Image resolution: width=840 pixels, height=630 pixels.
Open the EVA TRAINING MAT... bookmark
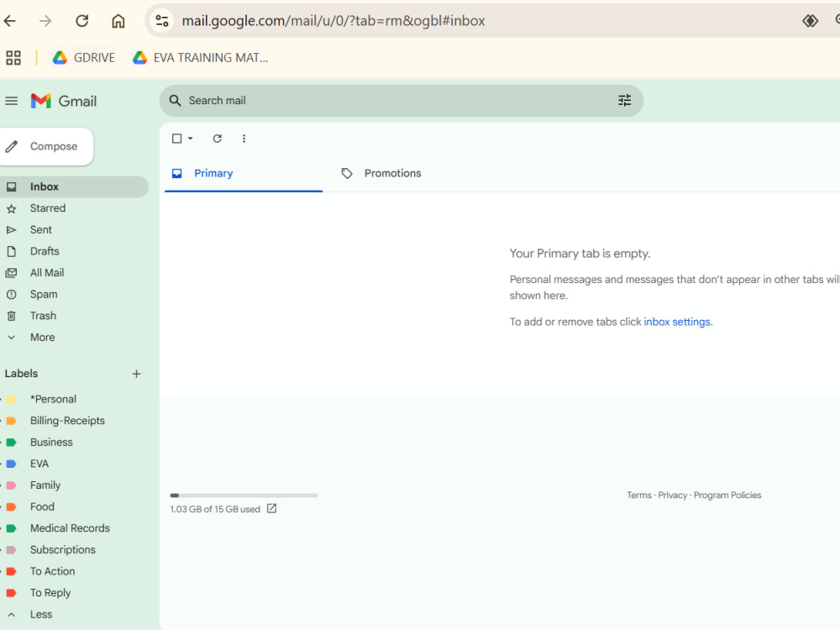click(201, 57)
